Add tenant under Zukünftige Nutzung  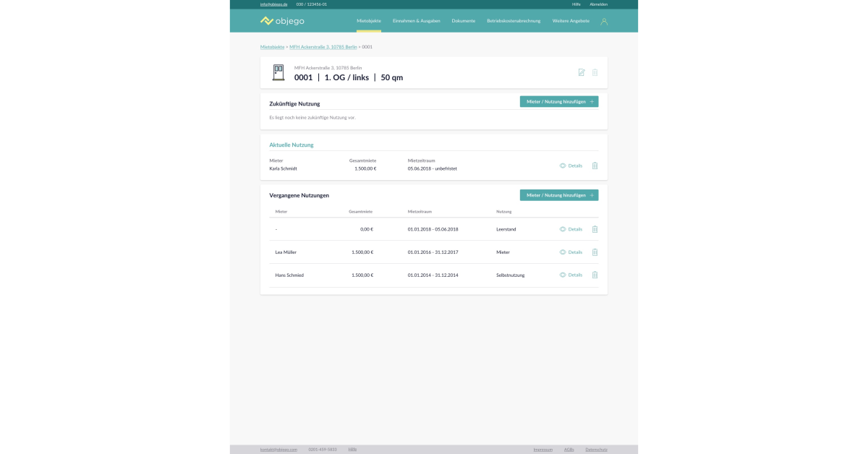coord(559,102)
